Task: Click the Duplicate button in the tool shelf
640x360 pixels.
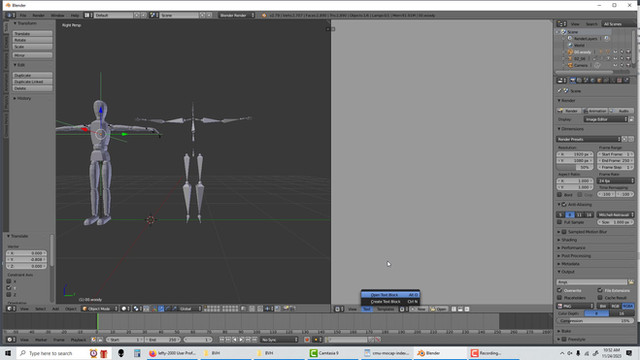Action: (32, 76)
